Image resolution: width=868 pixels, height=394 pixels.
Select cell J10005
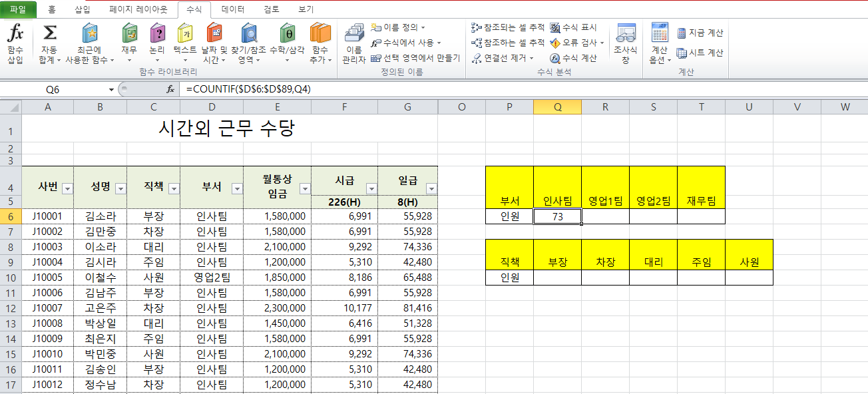point(47,278)
